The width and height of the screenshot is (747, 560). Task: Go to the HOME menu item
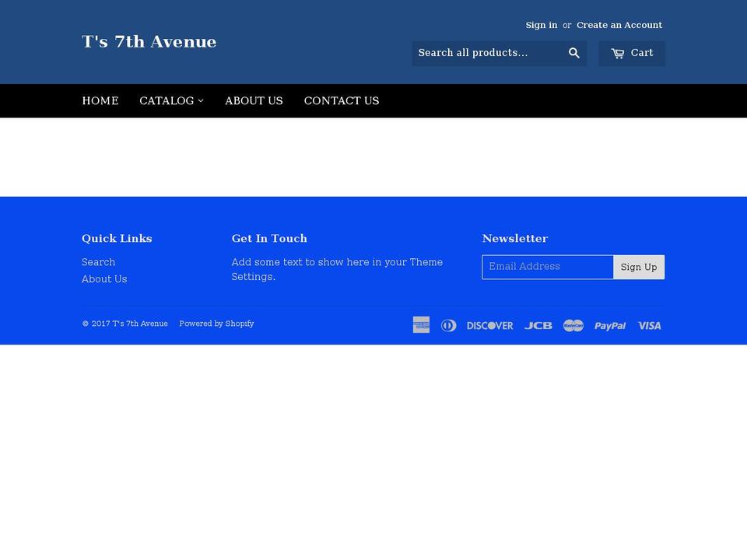point(100,101)
